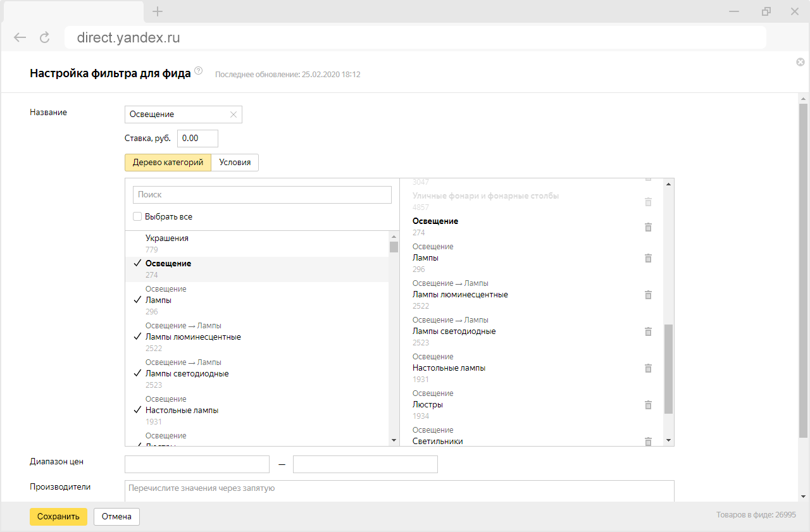
Task: Click trash icon next to Люстры
Action: (648, 405)
